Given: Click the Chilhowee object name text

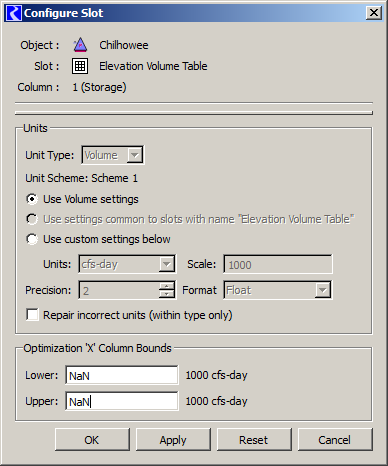Looking at the screenshot, I should click(x=124, y=45).
